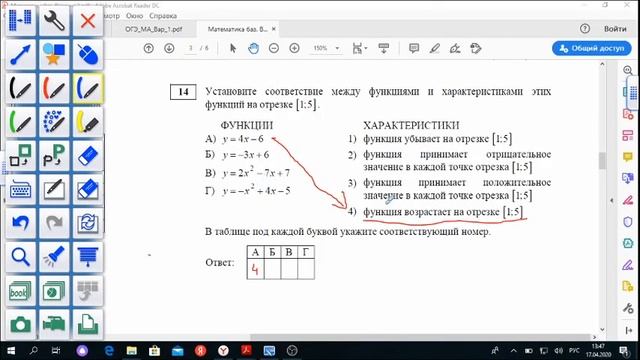This screenshot has height=360, width=640.
Task: Open Microsoft Edge from taskbar
Action: click(x=109, y=351)
